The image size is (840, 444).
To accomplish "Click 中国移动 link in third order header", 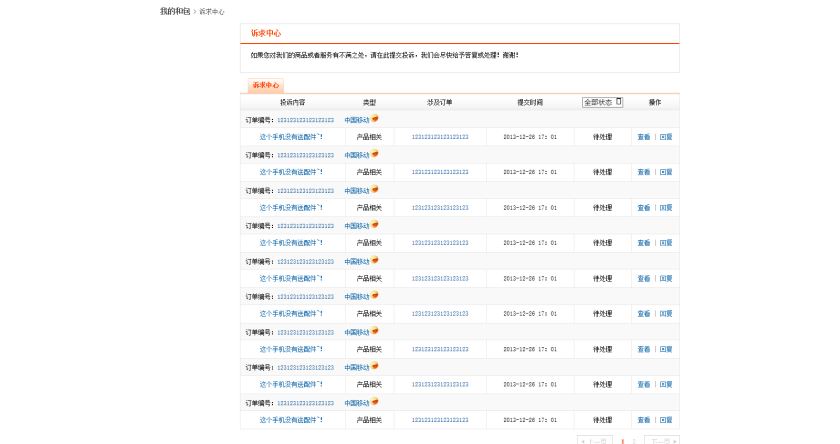I will [x=357, y=191].
